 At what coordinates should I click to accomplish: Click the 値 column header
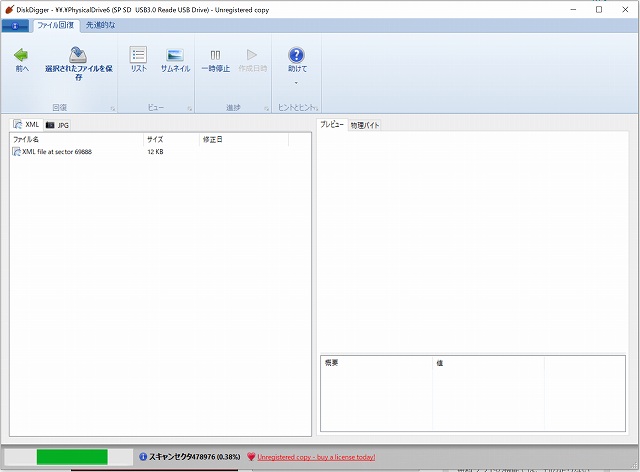[488, 363]
